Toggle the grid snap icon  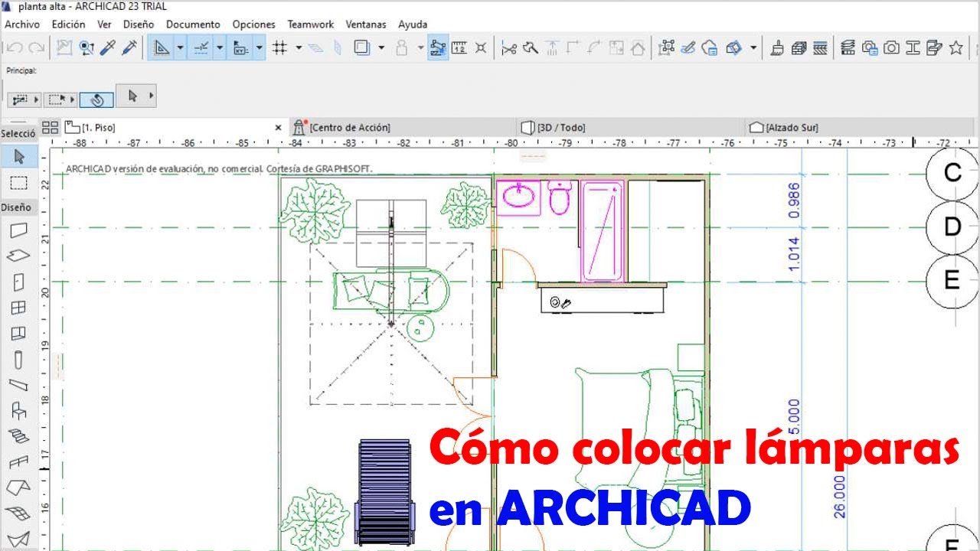[x=280, y=47]
